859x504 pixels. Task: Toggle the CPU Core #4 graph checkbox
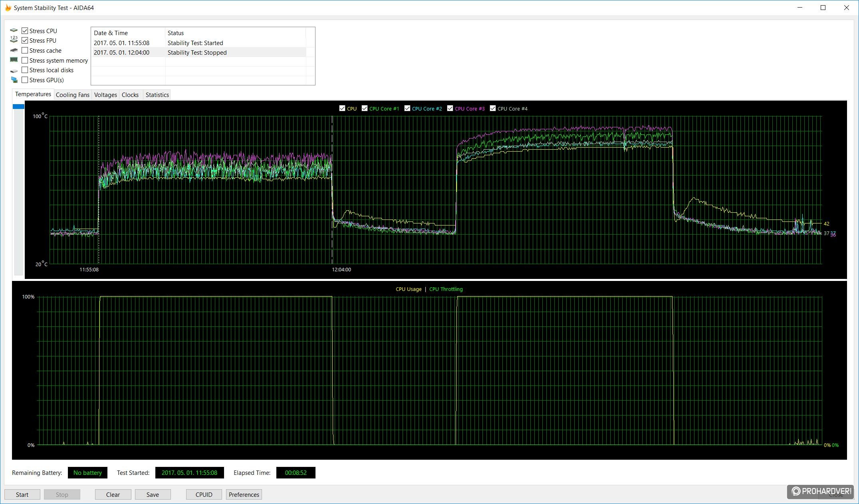(x=492, y=108)
